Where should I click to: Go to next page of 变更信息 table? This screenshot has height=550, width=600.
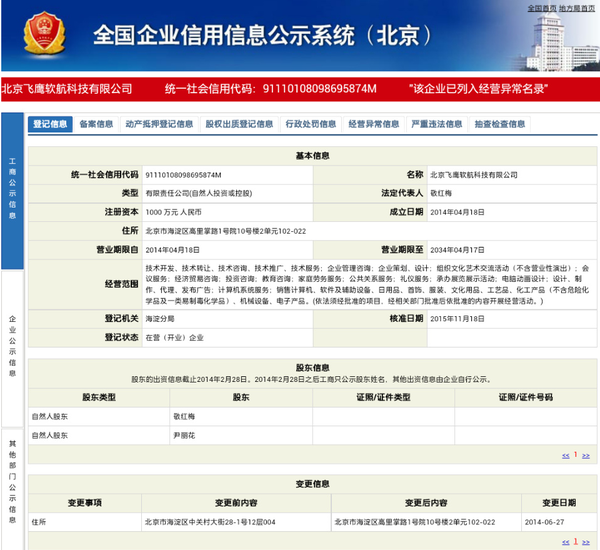click(x=583, y=541)
